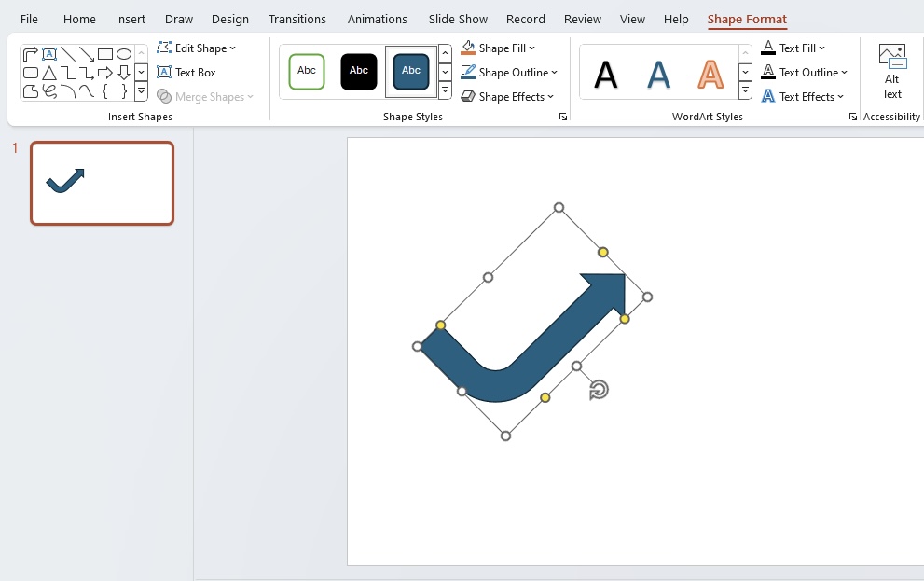
Task: Switch to the Home tab
Action: 79,19
